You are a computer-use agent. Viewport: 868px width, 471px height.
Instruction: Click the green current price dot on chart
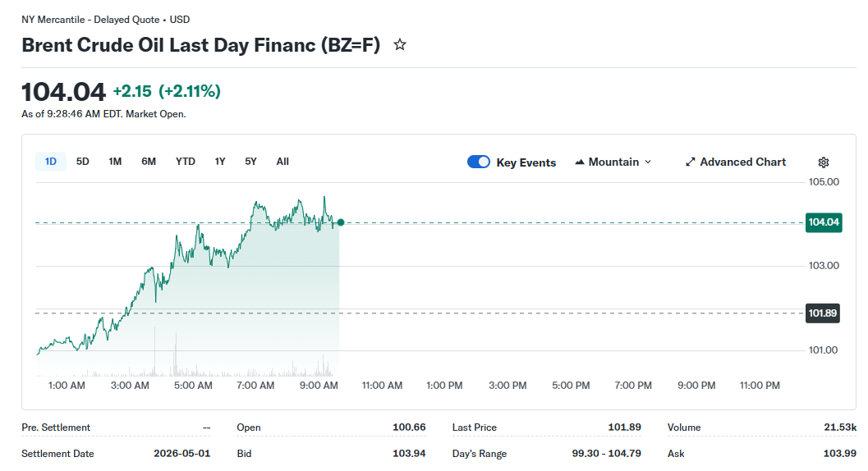coord(341,222)
